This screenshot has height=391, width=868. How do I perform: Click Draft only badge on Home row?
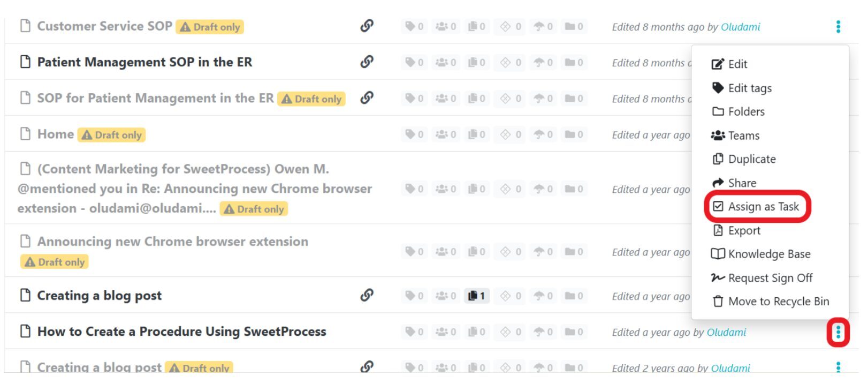(112, 135)
